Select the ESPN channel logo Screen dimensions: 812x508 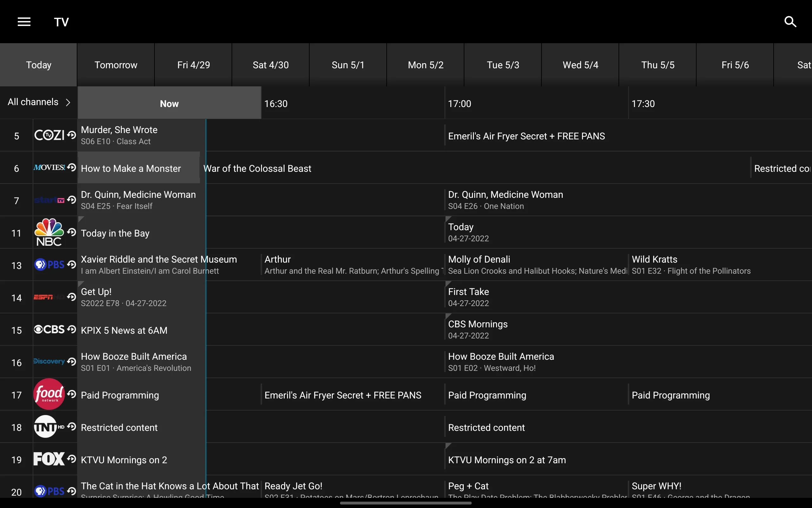click(x=49, y=297)
